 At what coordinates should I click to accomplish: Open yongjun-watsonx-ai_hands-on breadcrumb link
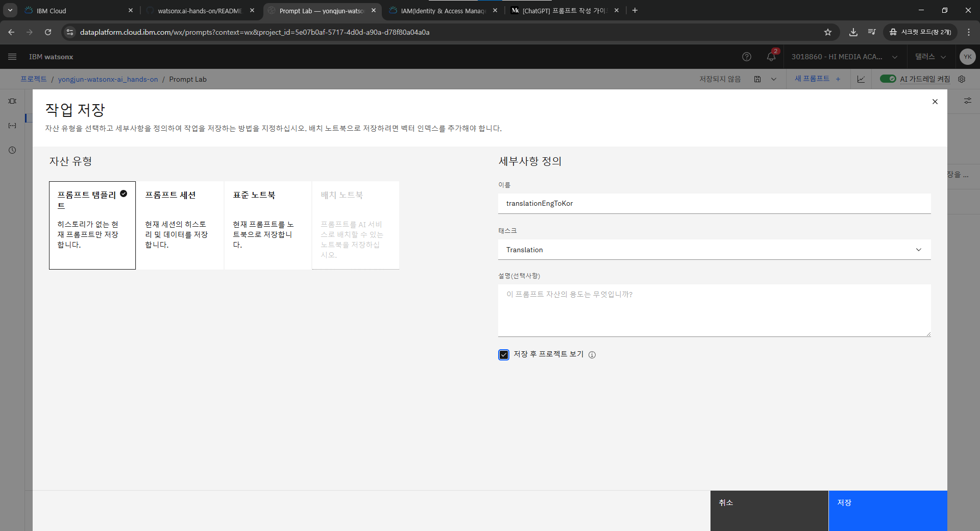108,79
